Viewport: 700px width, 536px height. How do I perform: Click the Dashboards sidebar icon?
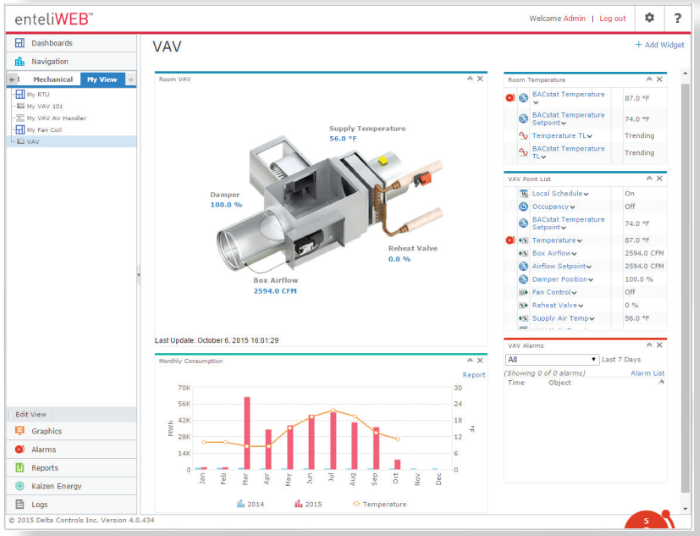tap(20, 43)
